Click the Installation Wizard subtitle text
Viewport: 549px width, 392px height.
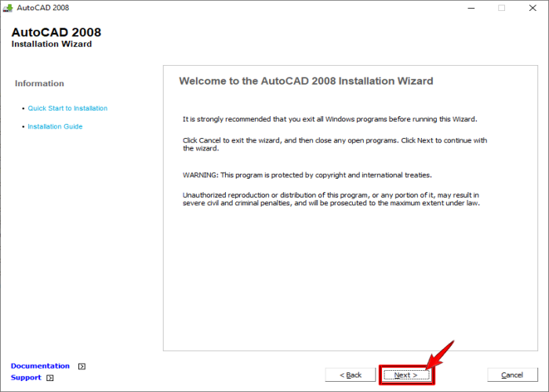[52, 44]
